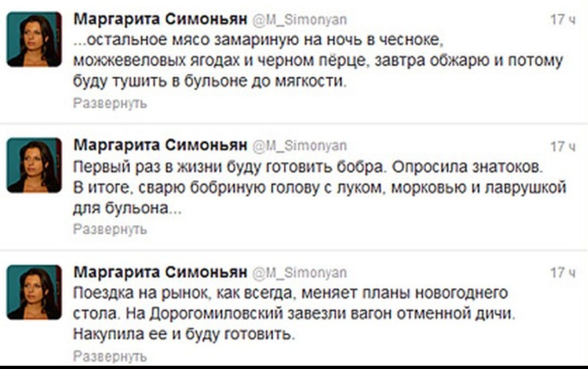
Task: Open the @M_Simonyan handle on the middle tweet
Action: 299,146
